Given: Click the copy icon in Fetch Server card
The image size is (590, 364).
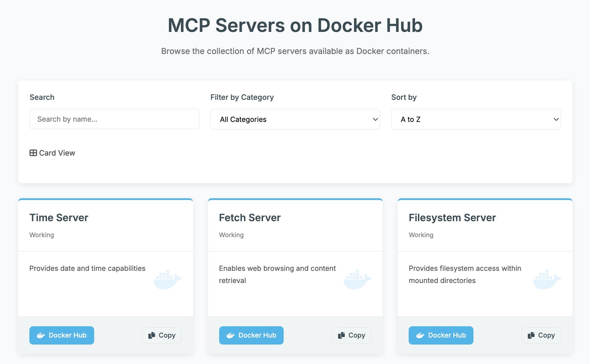Looking at the screenshot, I should click(342, 336).
